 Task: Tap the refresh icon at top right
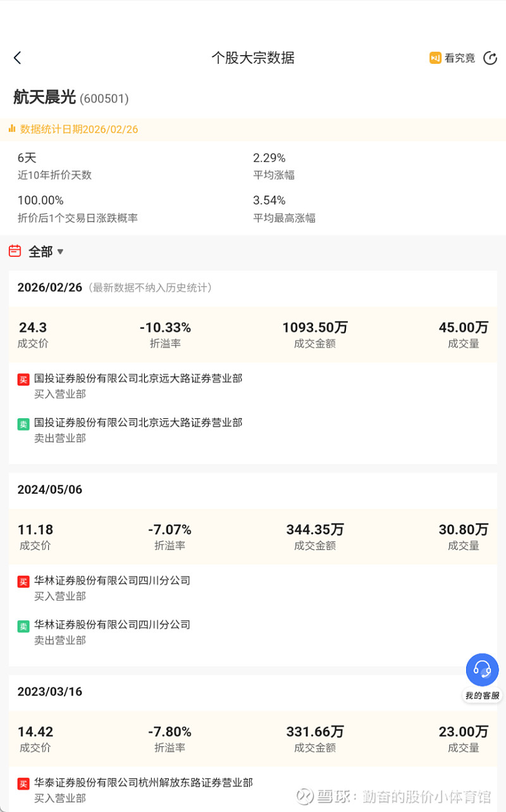[x=490, y=58]
